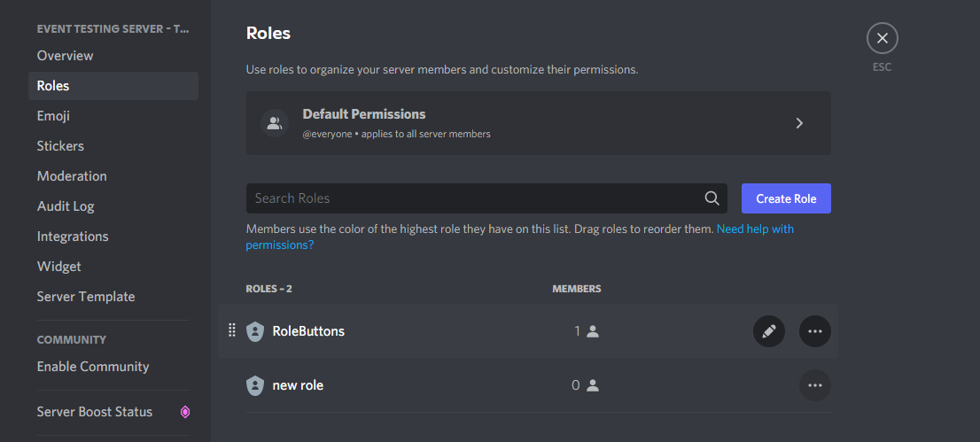Open the Overview settings page
Screen dimensions: 980x442
click(65, 56)
